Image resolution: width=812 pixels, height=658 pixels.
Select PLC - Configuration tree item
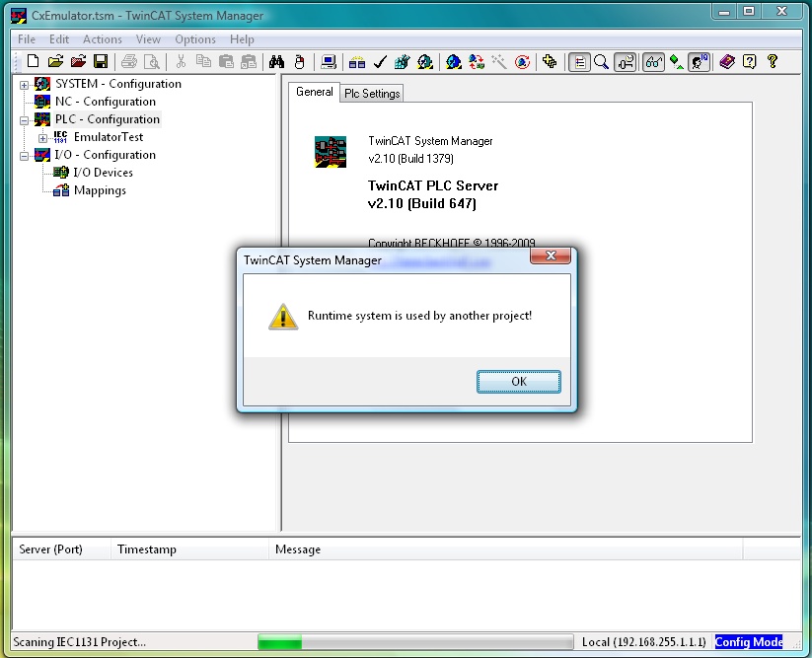tap(108, 119)
